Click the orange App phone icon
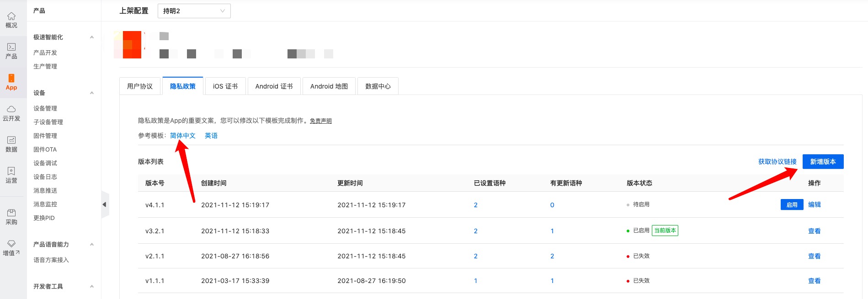Screen dimensions: 868x299 11,79
